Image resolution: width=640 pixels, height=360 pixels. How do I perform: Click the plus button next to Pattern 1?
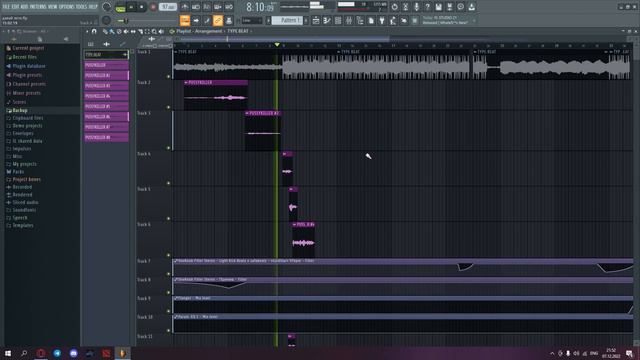pos(306,20)
